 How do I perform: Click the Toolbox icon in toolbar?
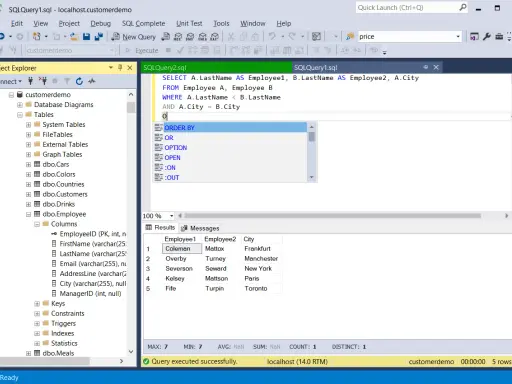click(499, 36)
